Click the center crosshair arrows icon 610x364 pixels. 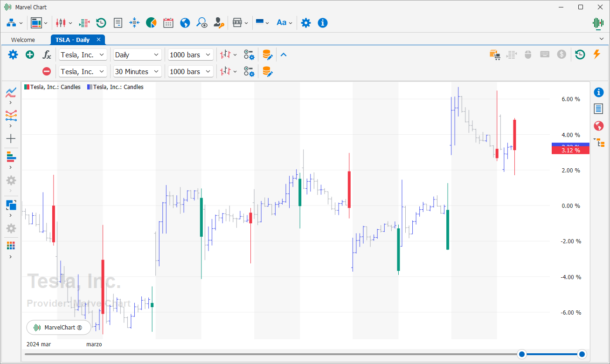click(134, 22)
